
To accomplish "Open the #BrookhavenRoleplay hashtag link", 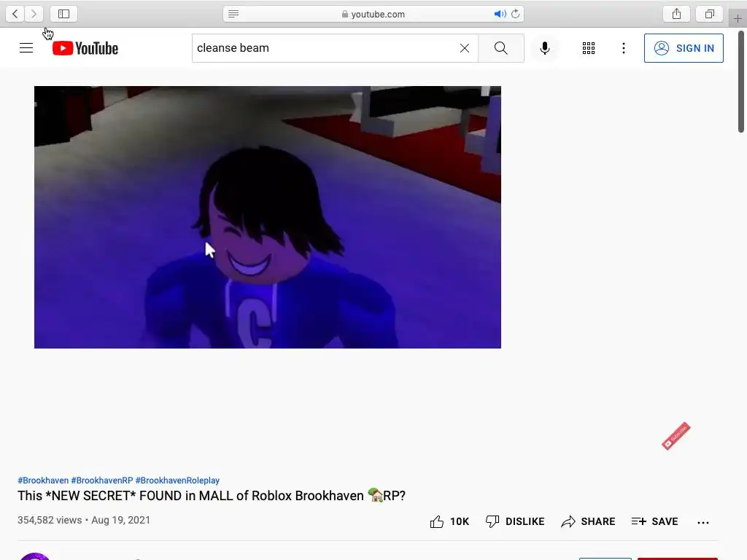I will coord(177,481).
